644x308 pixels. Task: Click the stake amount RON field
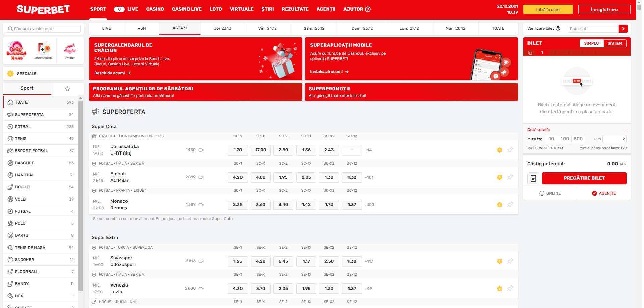614,139
